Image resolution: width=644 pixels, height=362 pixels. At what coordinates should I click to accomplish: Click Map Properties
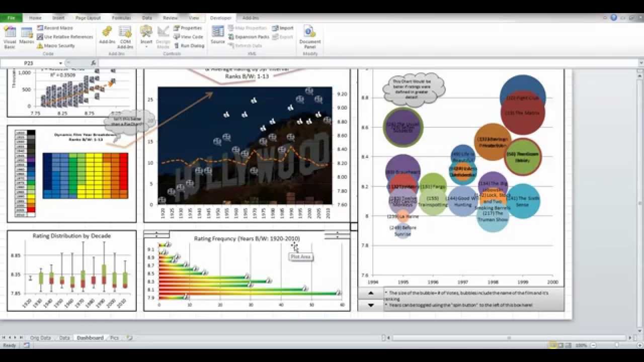(247, 28)
